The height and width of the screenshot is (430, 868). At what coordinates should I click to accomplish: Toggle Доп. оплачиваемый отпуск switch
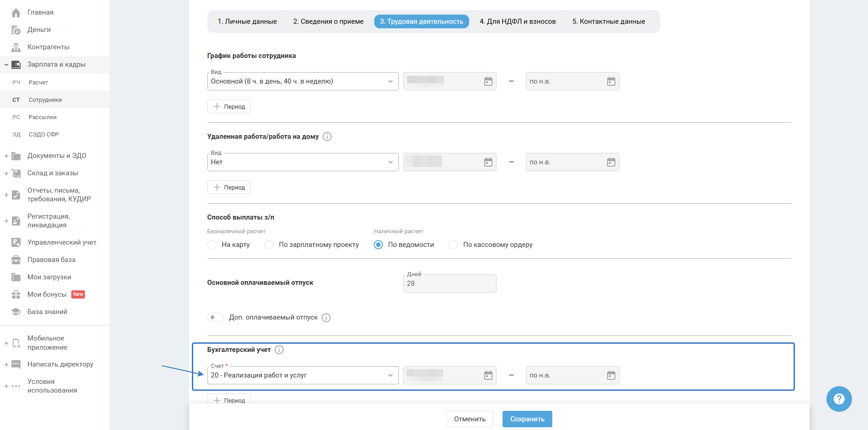pos(215,317)
